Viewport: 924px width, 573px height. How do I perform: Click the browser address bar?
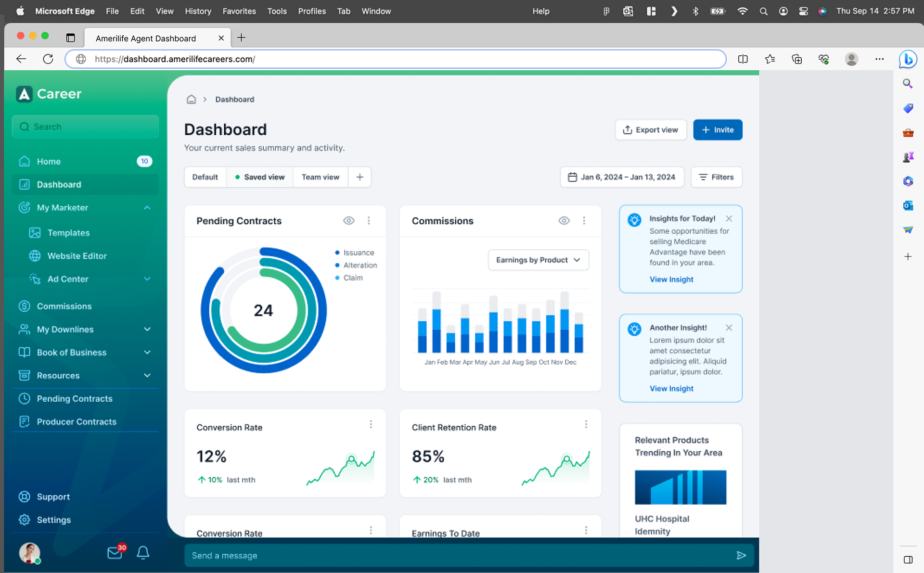pos(395,59)
